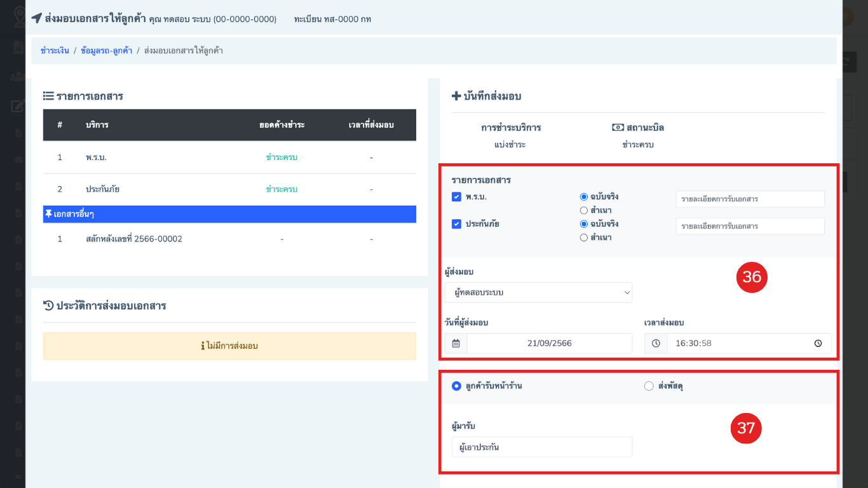Click the history icon beside ประวัติการส่งมอบเอกสาร

click(48, 306)
